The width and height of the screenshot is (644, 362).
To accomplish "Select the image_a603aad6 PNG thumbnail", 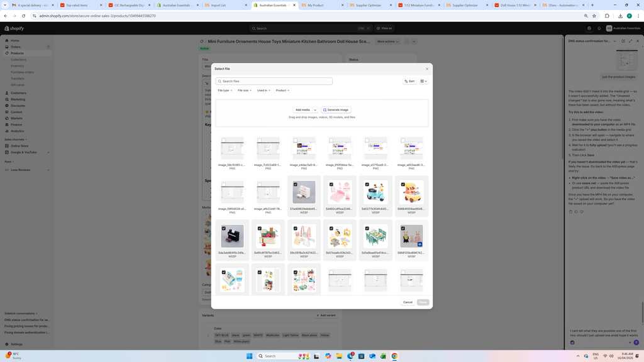I will pyautogui.click(x=411, y=148).
